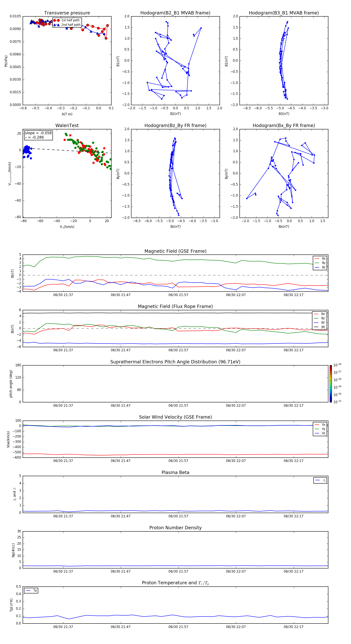The width and height of the screenshot is (351, 644).
Task: Click the 'Pt(nPa)' axis label
Action: (x=6, y=61)
